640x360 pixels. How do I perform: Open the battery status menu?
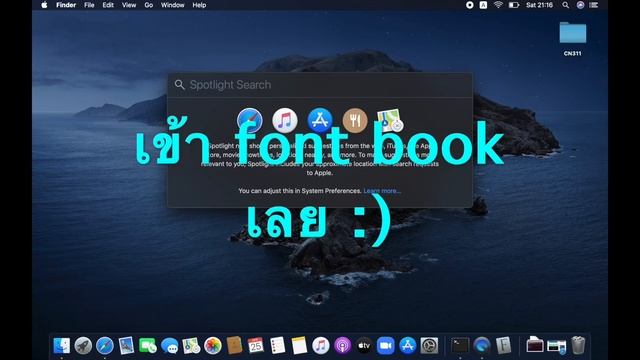pos(514,5)
